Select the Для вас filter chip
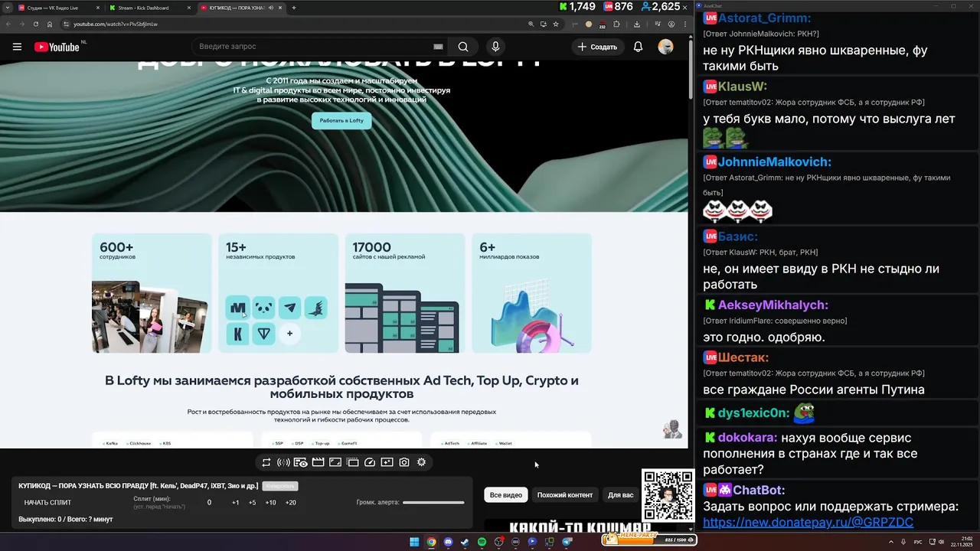 coord(621,495)
